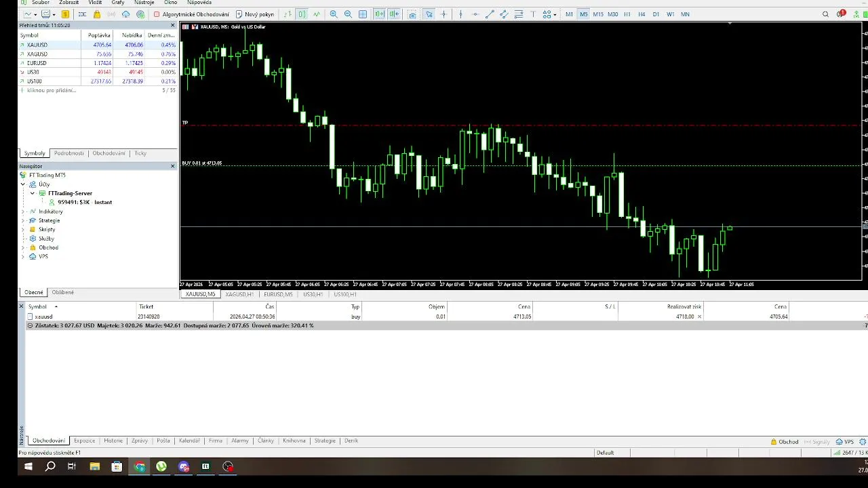This screenshot has width=868, height=488.
Task: Remove take profit x on xauusd trade
Action: (x=699, y=317)
